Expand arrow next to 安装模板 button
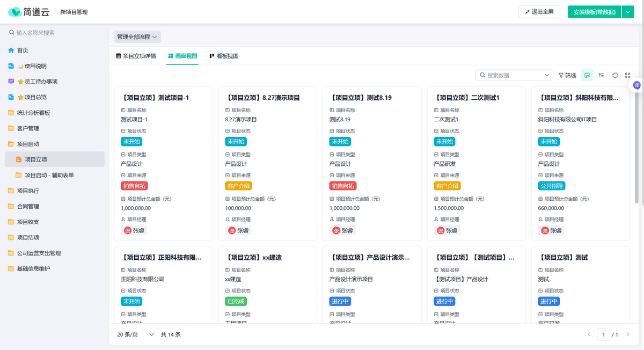 tap(628, 12)
